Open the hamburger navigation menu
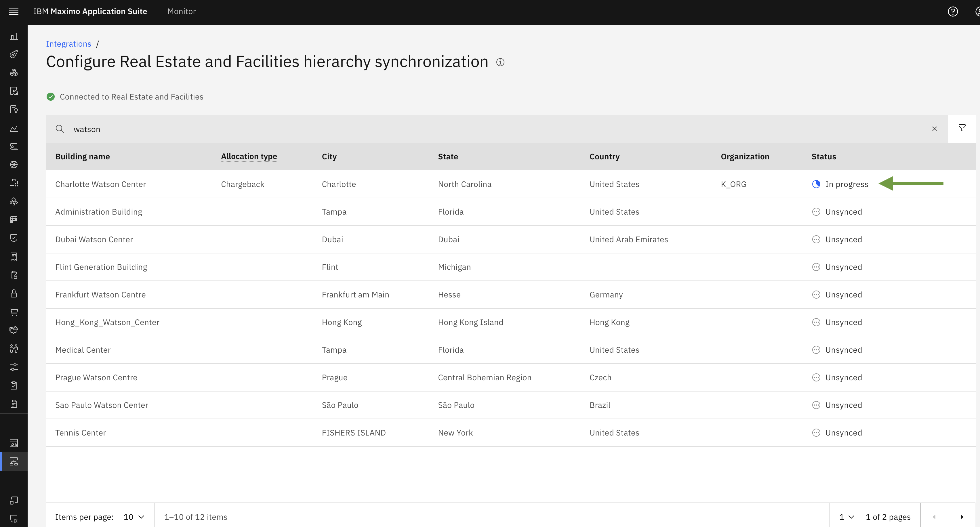Screen dimensions: 980x527 (x=14, y=12)
